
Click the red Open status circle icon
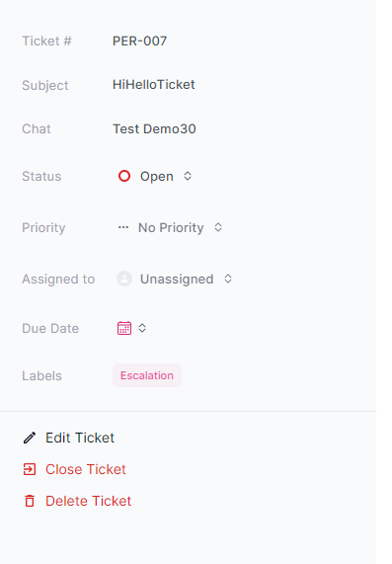click(124, 176)
